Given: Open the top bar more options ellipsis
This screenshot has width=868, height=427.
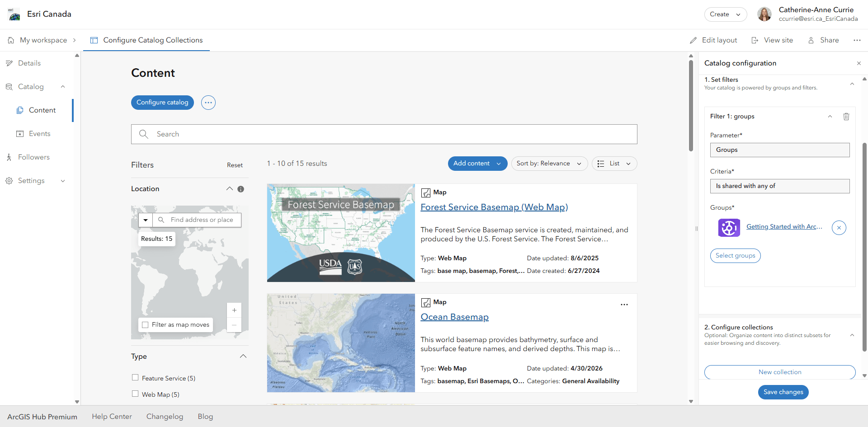Looking at the screenshot, I should [857, 40].
